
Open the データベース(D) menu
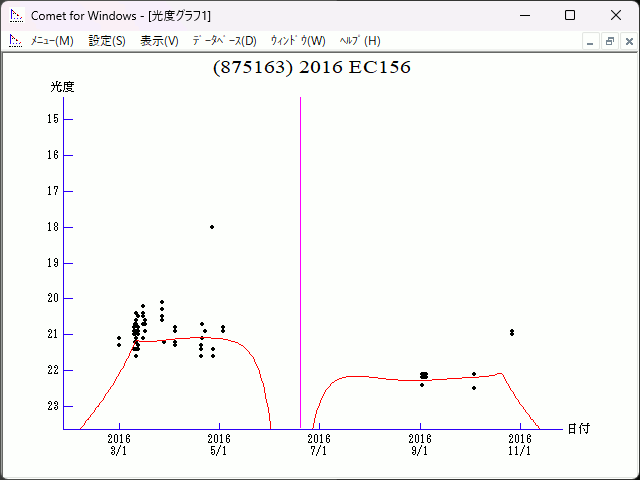(x=224, y=41)
